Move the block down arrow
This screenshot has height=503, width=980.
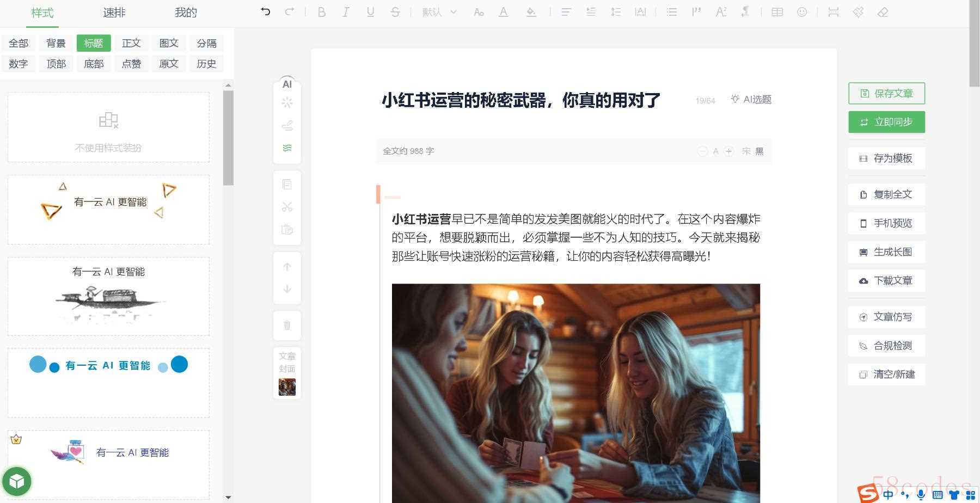287,289
